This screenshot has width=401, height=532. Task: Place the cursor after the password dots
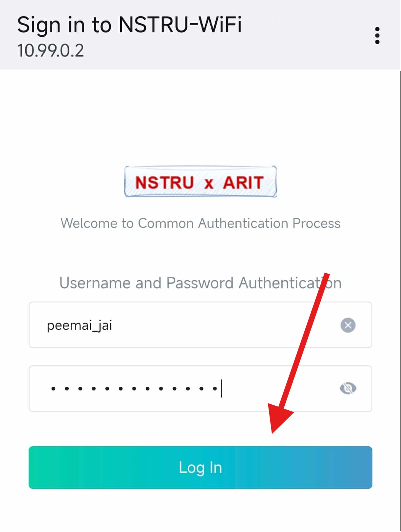[x=222, y=388]
